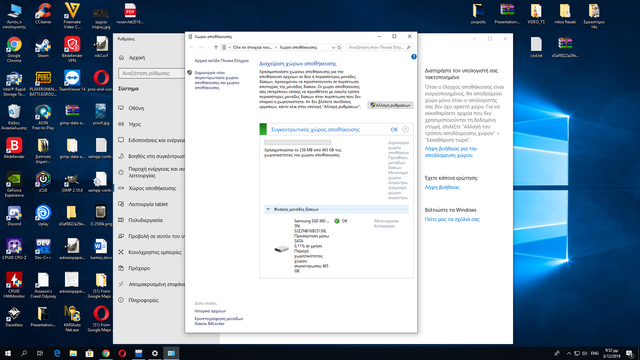Image resolution: width=640 pixels, height=360 pixels.
Task: Go up one level with the up arrow
Action: 216,47
